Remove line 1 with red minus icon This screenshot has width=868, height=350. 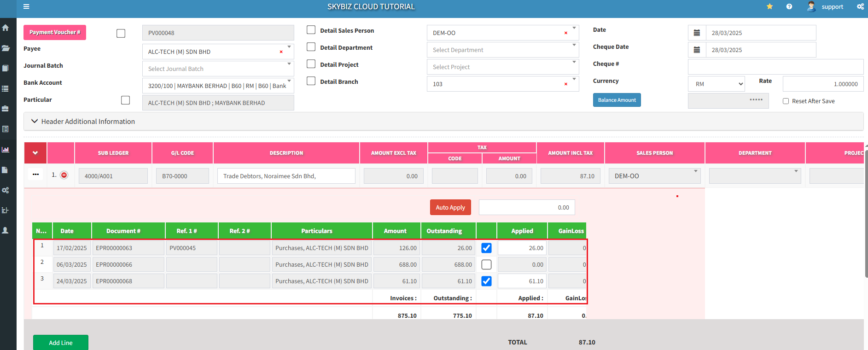pos(64,175)
